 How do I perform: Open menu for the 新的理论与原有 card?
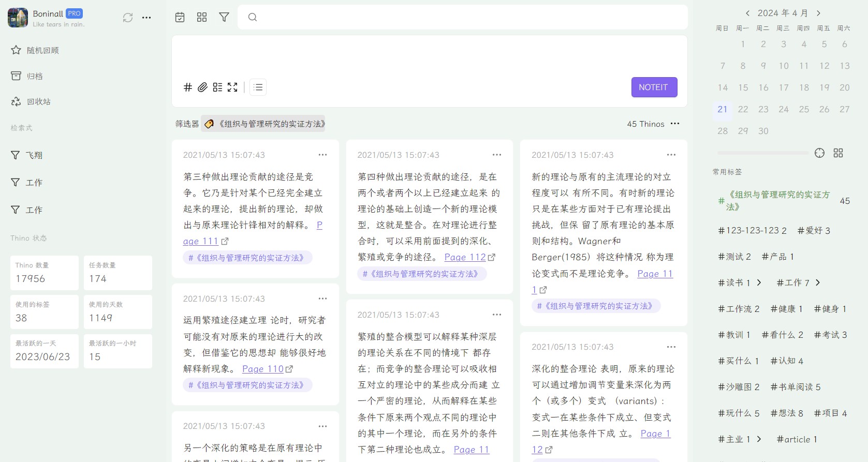click(x=671, y=155)
